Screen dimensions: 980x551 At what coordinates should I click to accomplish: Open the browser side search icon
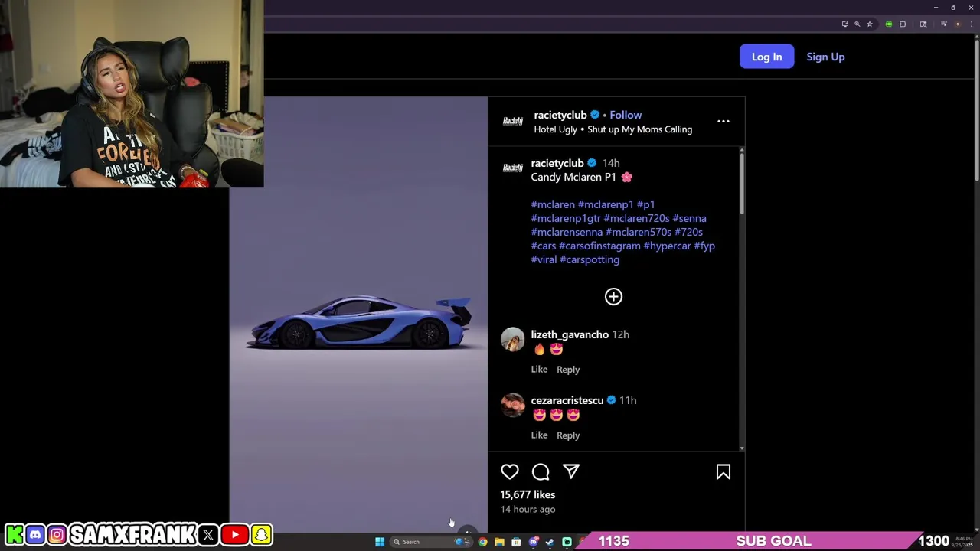pos(923,24)
